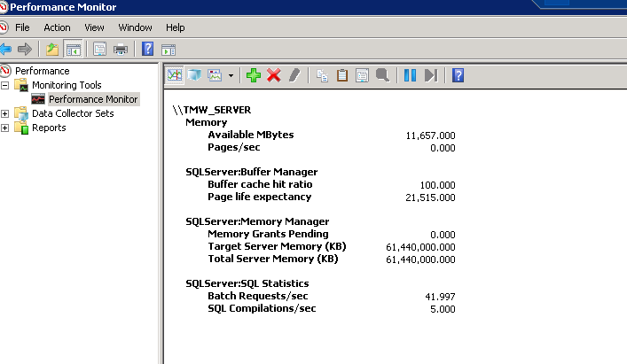
Task: Click the Highlight pen icon
Action: pyautogui.click(x=294, y=75)
